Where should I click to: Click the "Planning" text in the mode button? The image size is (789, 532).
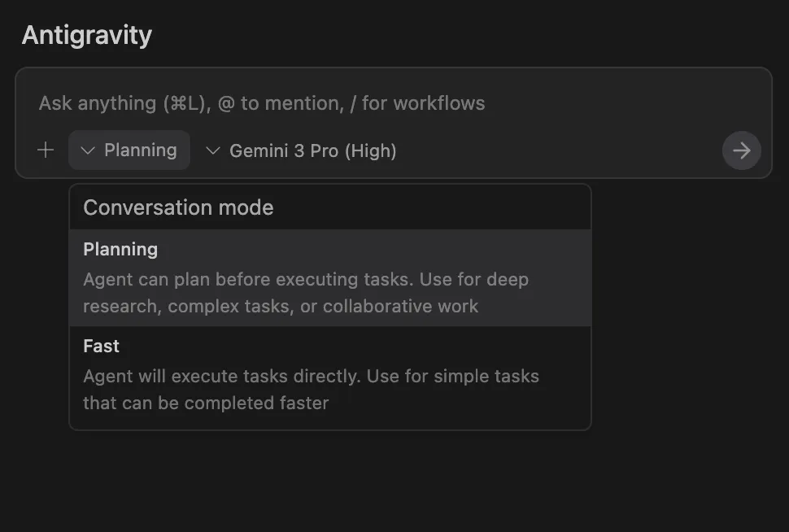[140, 150]
